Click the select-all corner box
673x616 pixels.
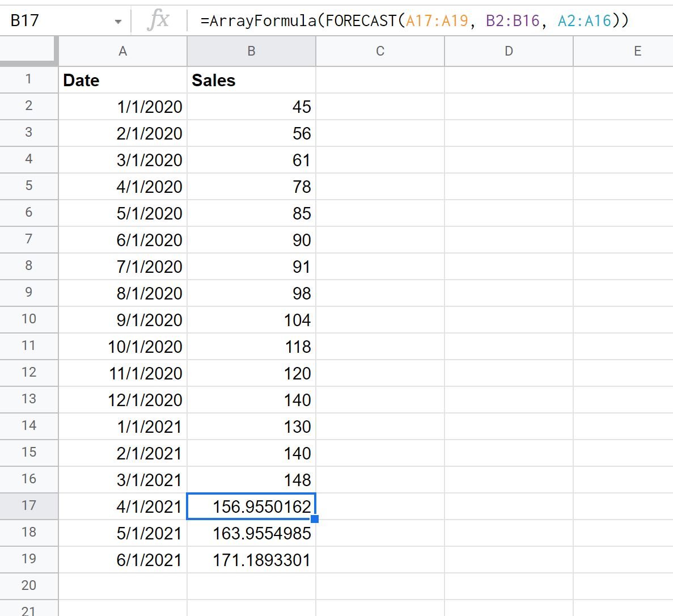coord(29,51)
